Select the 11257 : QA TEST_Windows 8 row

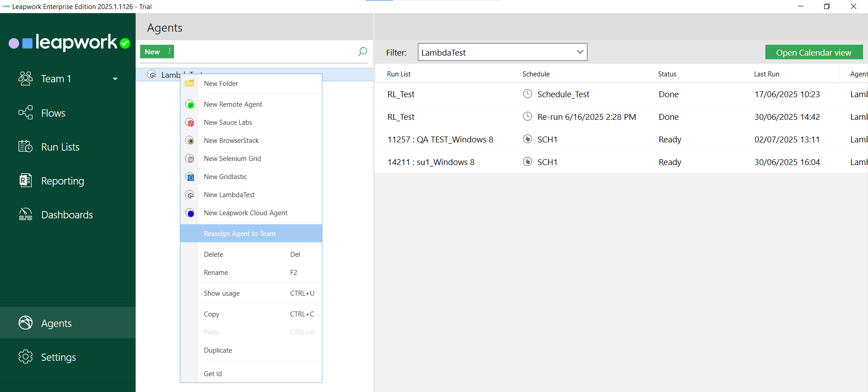click(x=440, y=140)
